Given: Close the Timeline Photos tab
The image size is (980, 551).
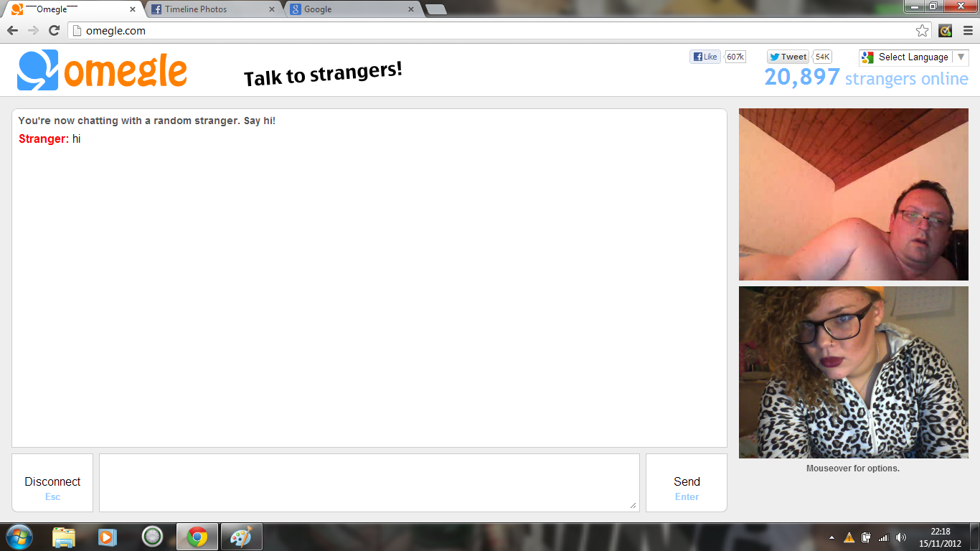Looking at the screenshot, I should [271, 9].
